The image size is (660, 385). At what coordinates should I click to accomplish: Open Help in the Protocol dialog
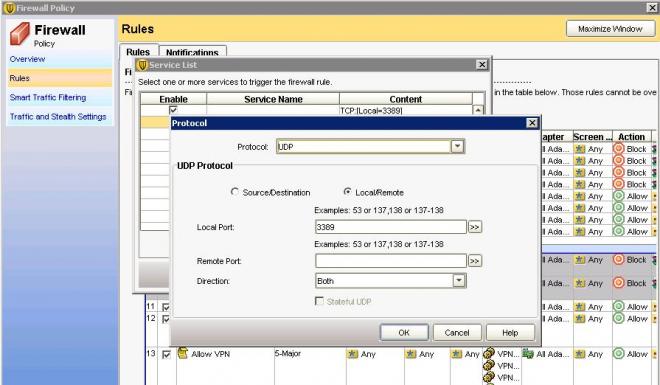pyautogui.click(x=510, y=332)
